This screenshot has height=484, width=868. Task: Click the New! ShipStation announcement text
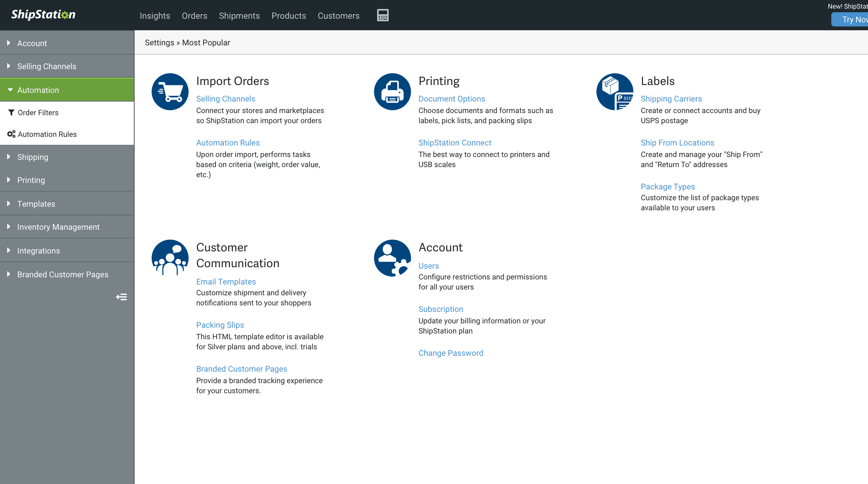tap(848, 6)
